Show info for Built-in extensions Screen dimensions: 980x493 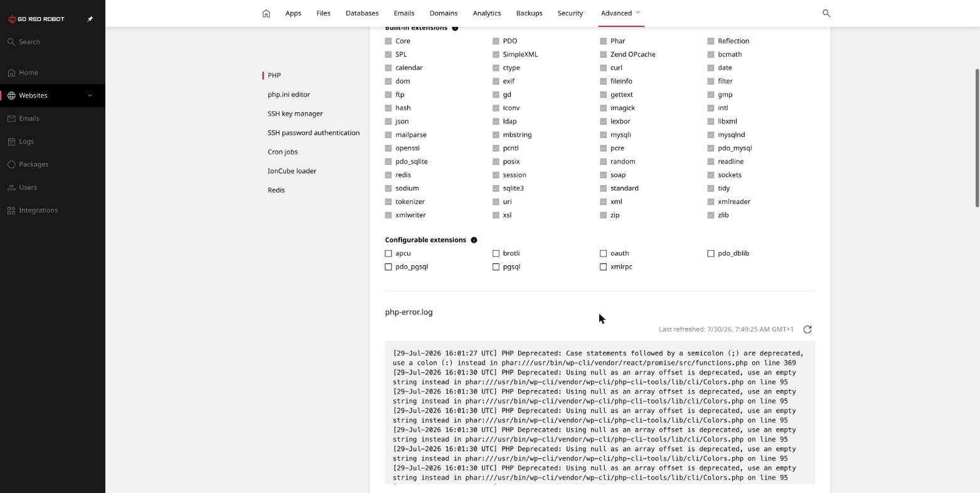coord(455,28)
